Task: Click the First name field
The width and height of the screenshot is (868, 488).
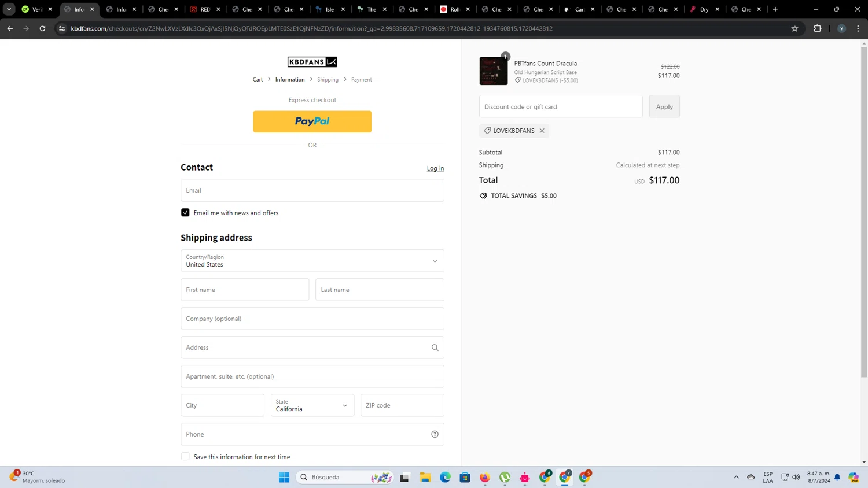Action: 245,290
